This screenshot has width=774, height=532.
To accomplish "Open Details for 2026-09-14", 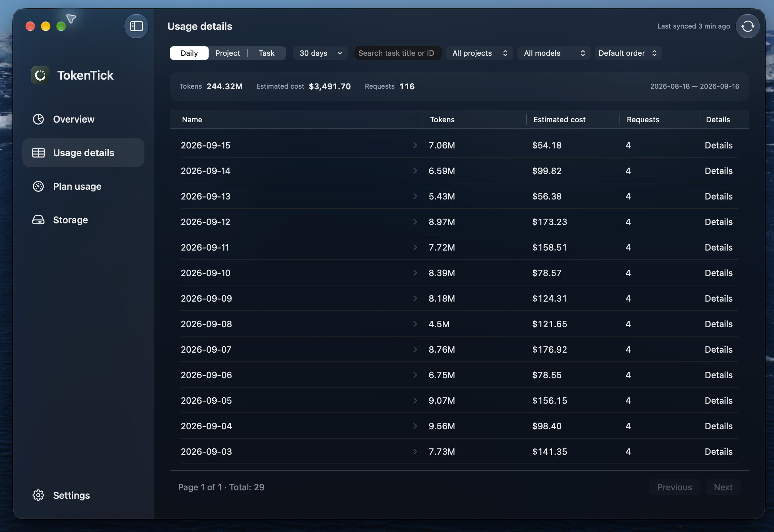I will (719, 171).
